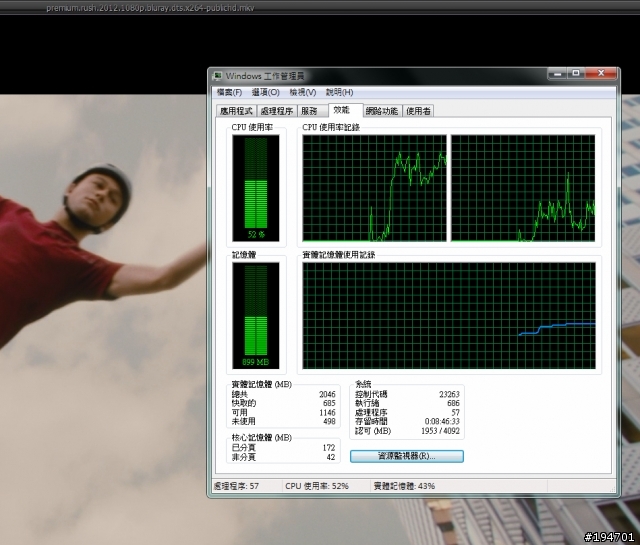Click the 資源監視器(R)... button
Screen dimensions: 640x545
pos(407,456)
